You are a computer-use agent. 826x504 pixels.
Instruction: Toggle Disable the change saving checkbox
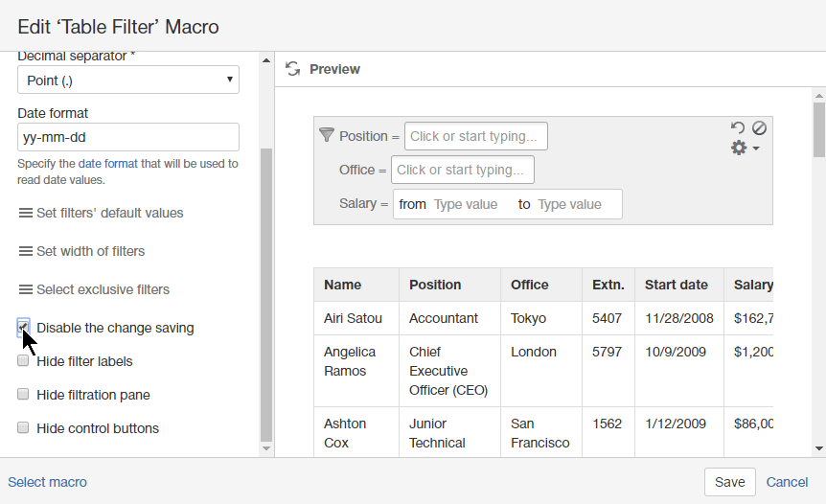coord(23,328)
